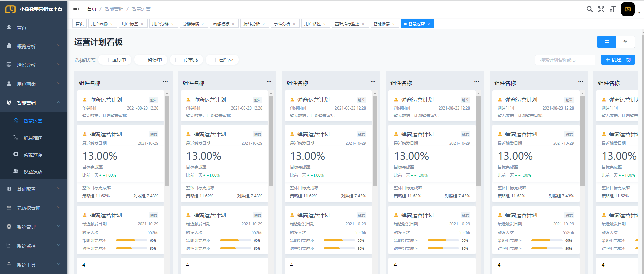
Task: Open 智能推荐 in the sidebar submenu
Action: tap(33, 155)
